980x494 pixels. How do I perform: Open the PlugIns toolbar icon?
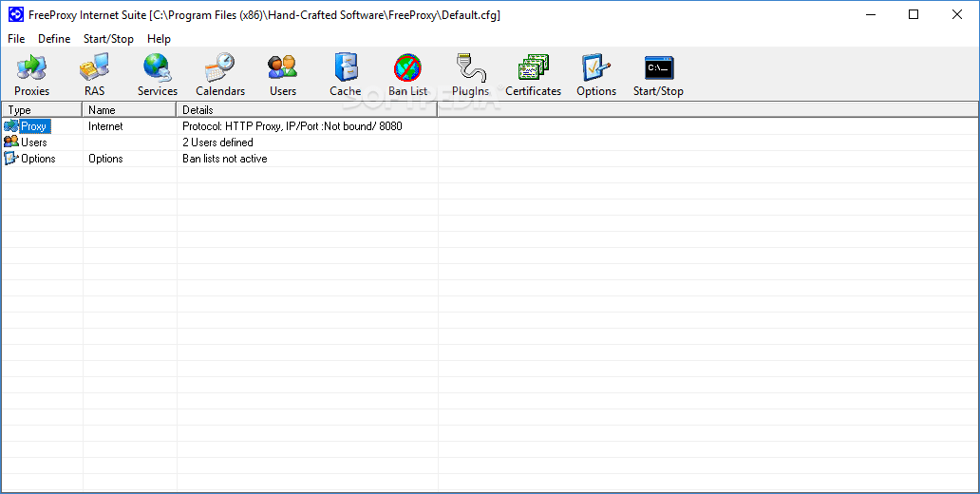click(x=471, y=67)
